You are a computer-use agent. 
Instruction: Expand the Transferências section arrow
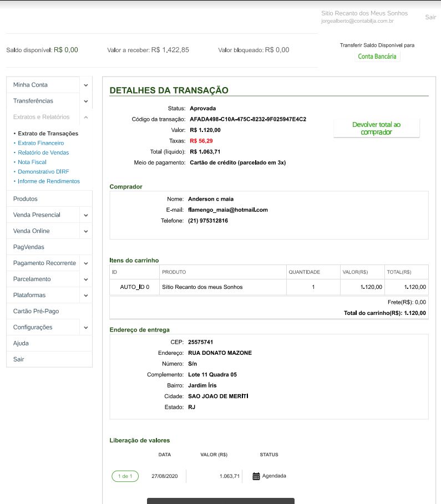[x=86, y=101]
